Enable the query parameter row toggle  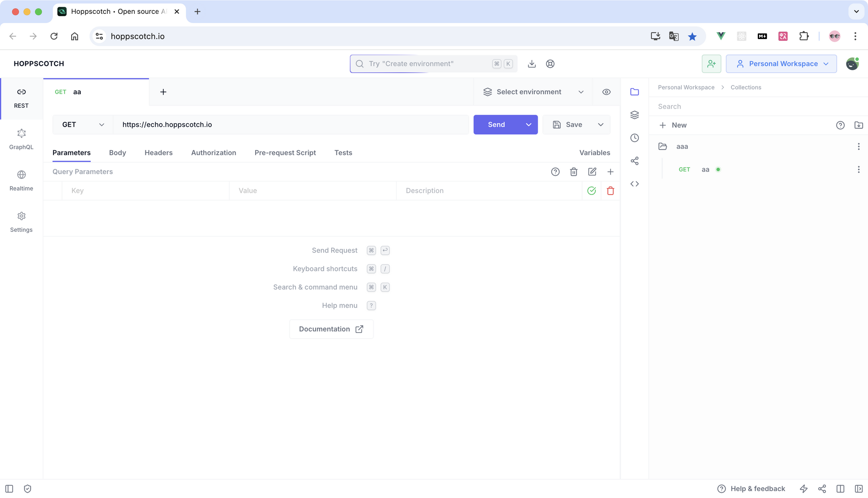pos(592,190)
